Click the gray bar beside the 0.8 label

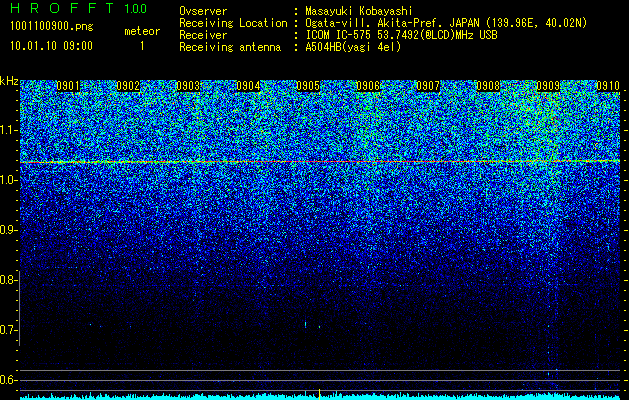point(19,308)
